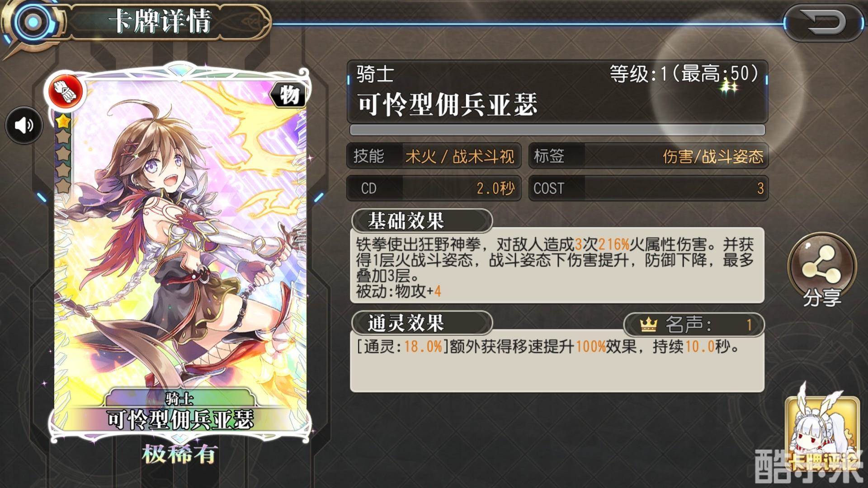This screenshot has width=868, height=488.
Task: Tap the 标签 tags field
Action: click(x=648, y=156)
